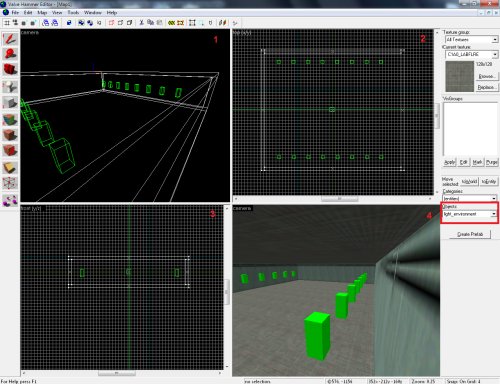Click the Cut scissors icon in the toolbar

141,23
